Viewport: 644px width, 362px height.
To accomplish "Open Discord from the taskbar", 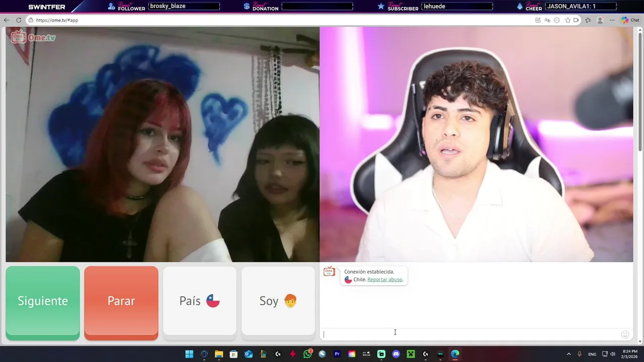I will point(396,354).
